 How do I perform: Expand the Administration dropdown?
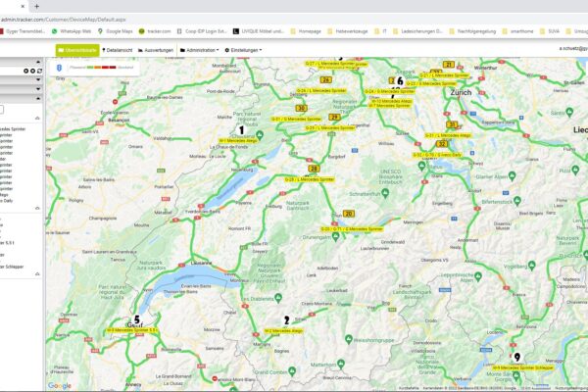coord(199,49)
